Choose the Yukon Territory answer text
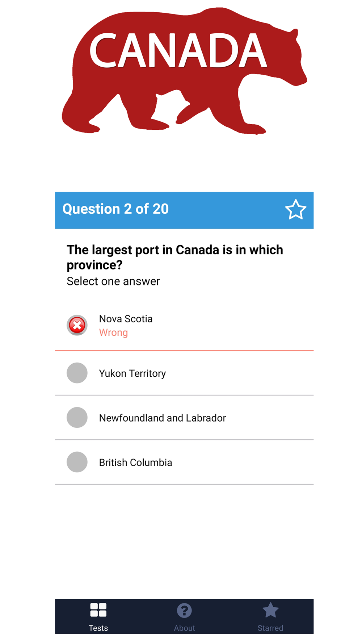This screenshot has width=362, height=644. (x=132, y=373)
